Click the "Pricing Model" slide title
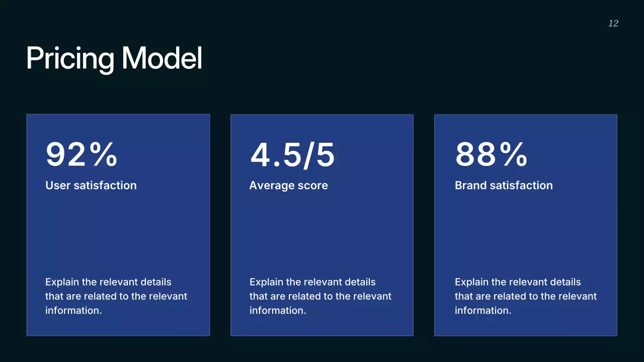This screenshot has width=644, height=362. tap(114, 58)
